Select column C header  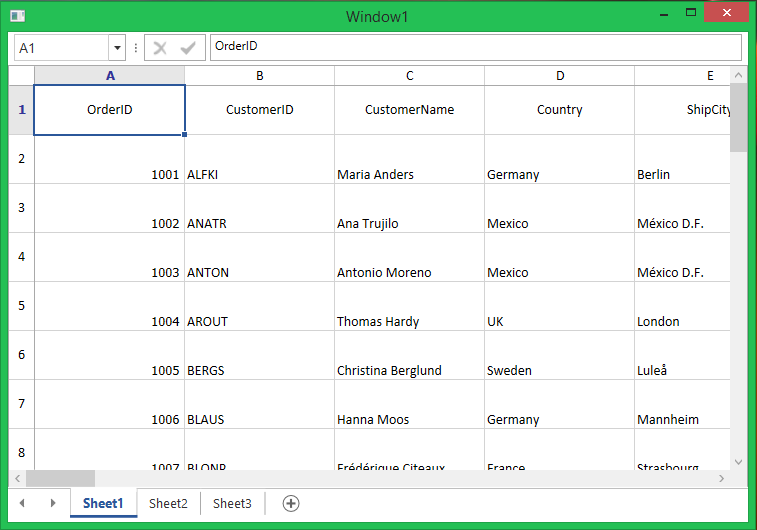point(409,76)
